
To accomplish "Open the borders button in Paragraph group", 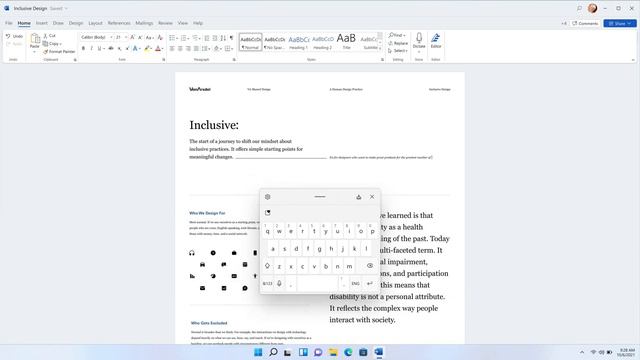I will pyautogui.click(x=228, y=49).
